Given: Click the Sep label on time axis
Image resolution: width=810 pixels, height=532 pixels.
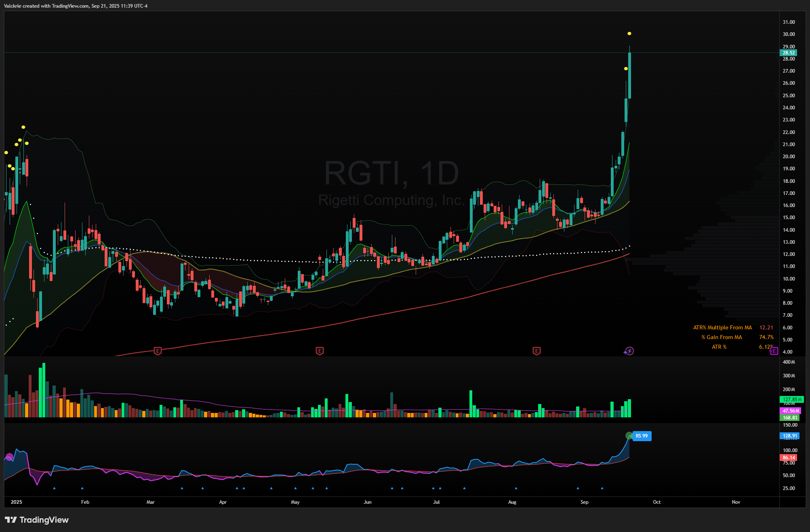Looking at the screenshot, I should click(x=584, y=502).
